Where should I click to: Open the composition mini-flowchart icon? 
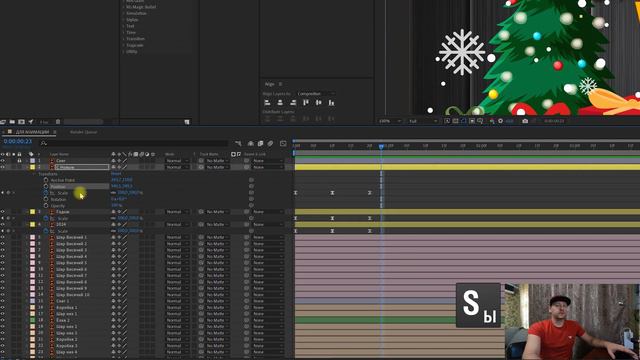(x=238, y=143)
